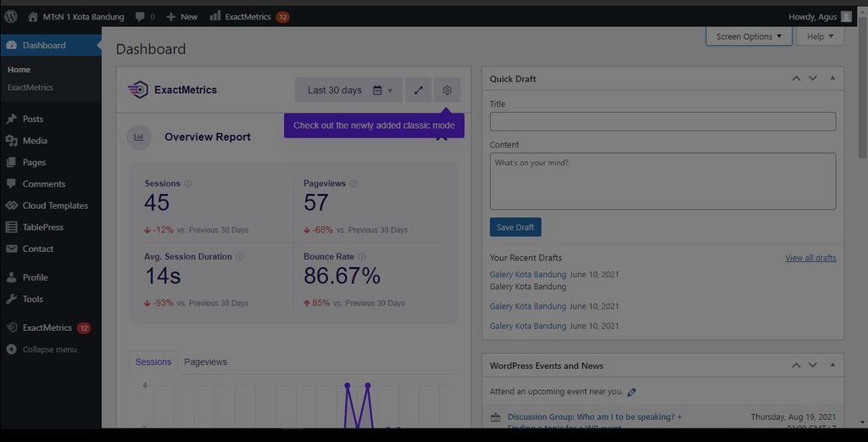Viewport: 868px width, 442px height.
Task: Visit site MTsN 1 Kota Bandung
Action: [x=76, y=17]
